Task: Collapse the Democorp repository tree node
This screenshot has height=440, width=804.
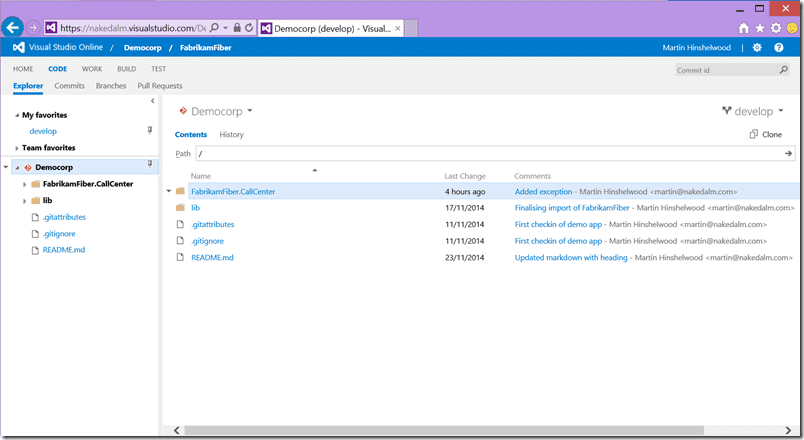Action: tap(17, 168)
